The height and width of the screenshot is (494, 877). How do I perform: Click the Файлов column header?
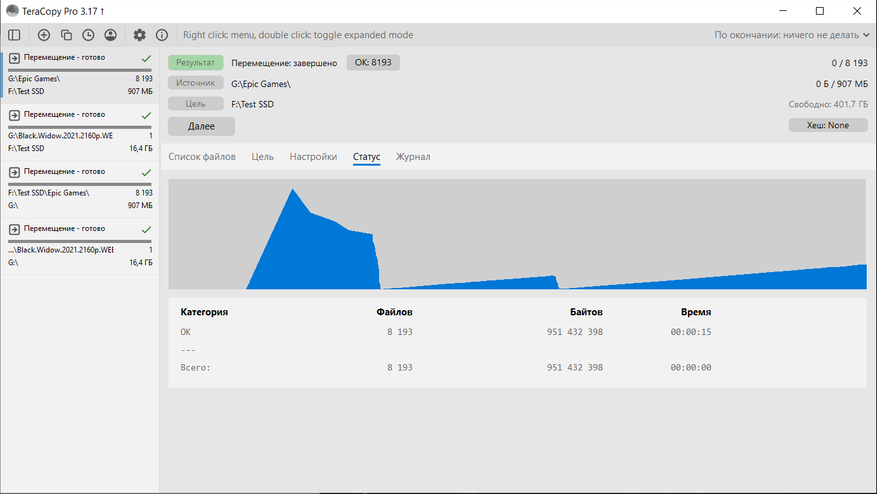click(394, 312)
